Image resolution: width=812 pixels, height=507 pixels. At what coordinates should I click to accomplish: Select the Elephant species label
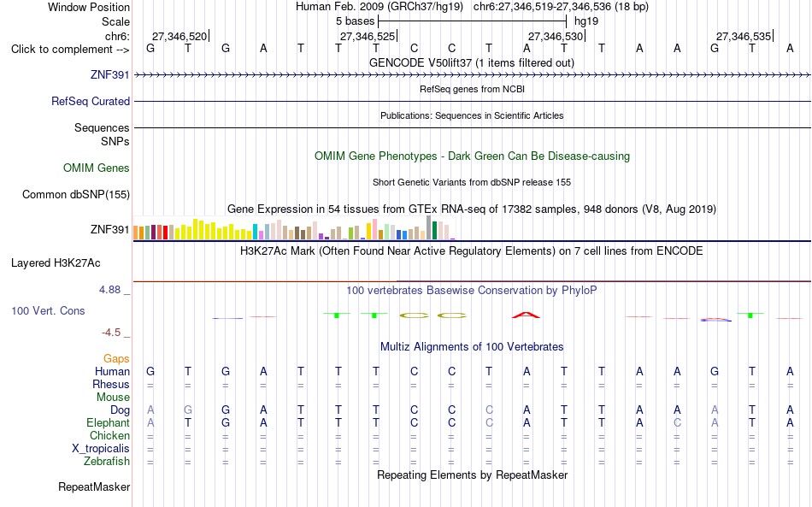point(109,422)
